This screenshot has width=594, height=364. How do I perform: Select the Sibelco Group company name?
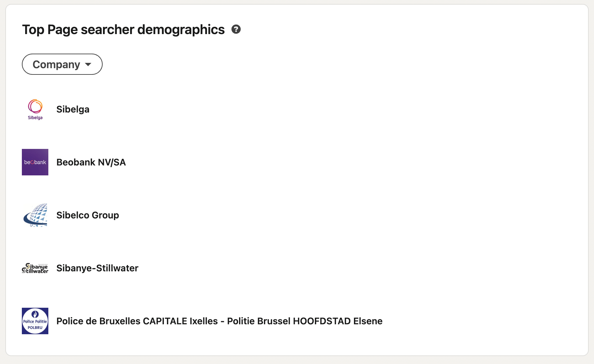[x=88, y=215]
